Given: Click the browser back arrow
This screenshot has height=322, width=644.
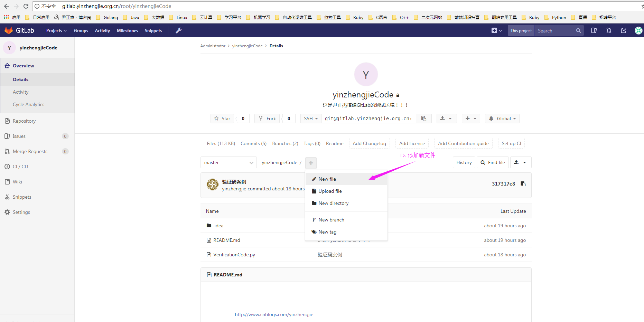Looking at the screenshot, I should coord(6,6).
